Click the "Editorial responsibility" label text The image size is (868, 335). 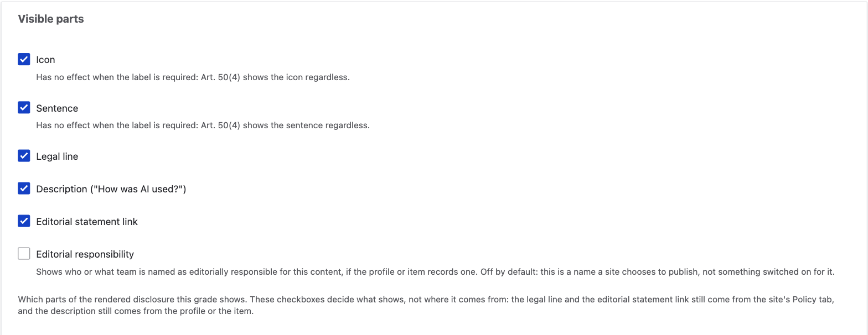(x=85, y=254)
